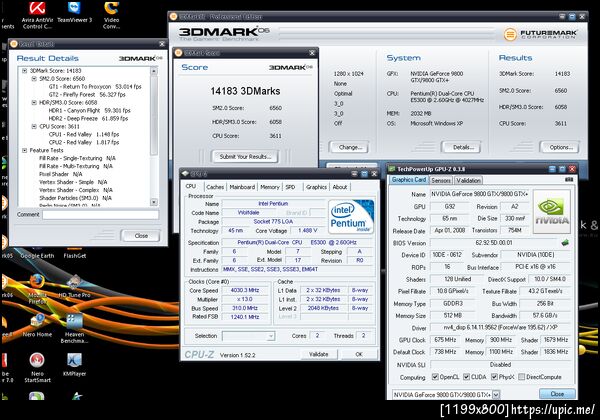This screenshot has height=420, width=600.
Task: Switch to Mainboard tab in CPU-Z
Action: click(242, 187)
